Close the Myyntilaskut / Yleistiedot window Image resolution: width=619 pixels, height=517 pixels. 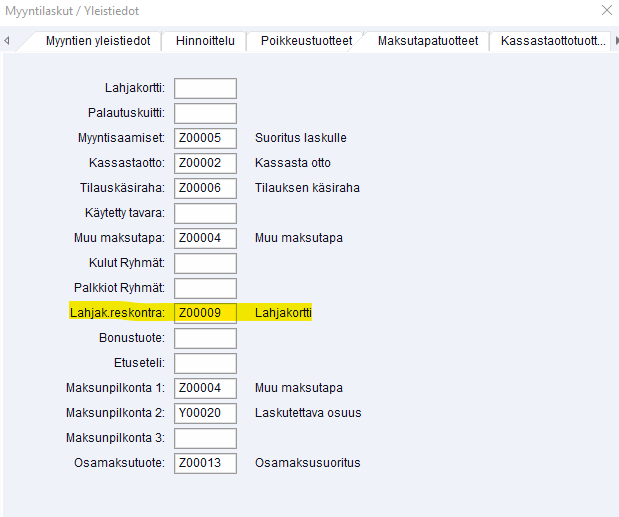pos(606,11)
